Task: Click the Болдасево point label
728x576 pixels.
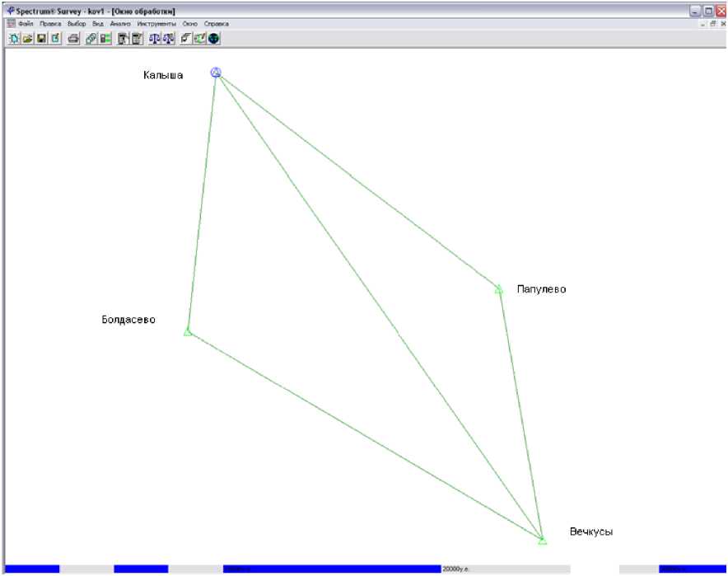Action: tap(128, 320)
